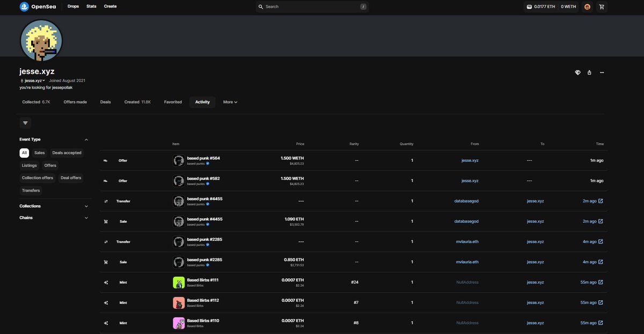644x334 pixels.
Task: Filter events by Transfers
Action: coord(31,190)
